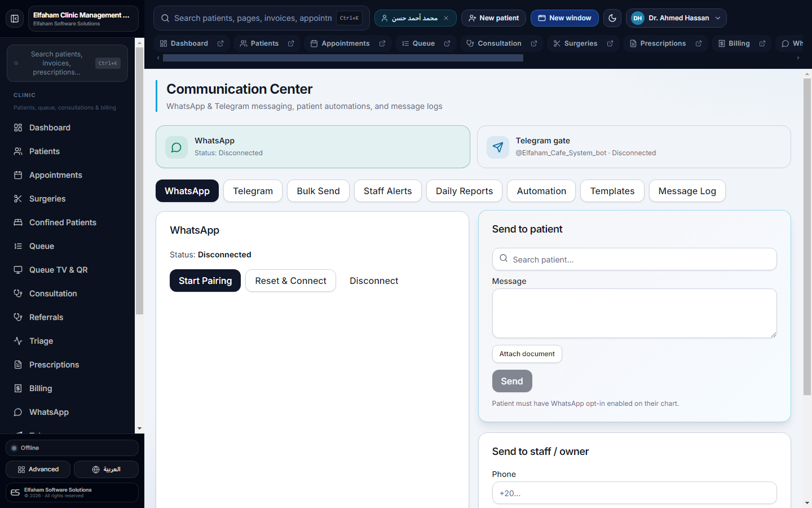Open Prescriptions tab in the top bar
The image size is (812, 508).
coord(657,43)
